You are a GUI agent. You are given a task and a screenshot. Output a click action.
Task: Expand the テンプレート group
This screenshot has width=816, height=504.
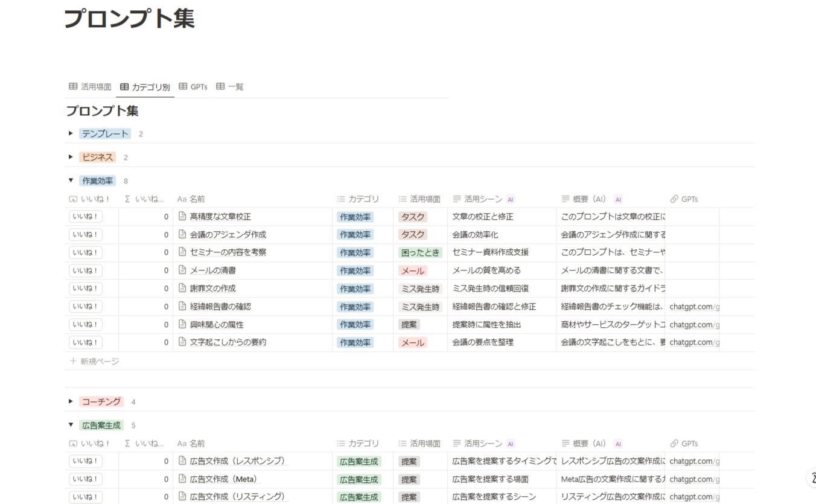point(71,133)
